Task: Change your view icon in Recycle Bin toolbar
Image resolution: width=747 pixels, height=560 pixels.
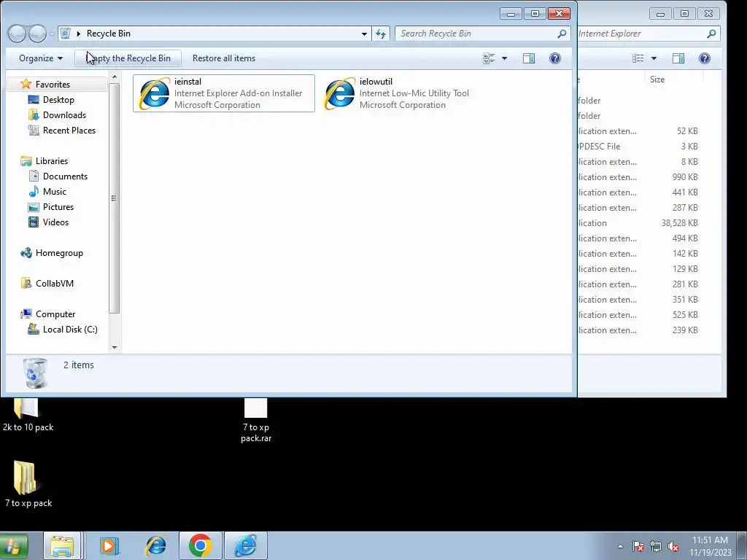Action: click(x=489, y=58)
